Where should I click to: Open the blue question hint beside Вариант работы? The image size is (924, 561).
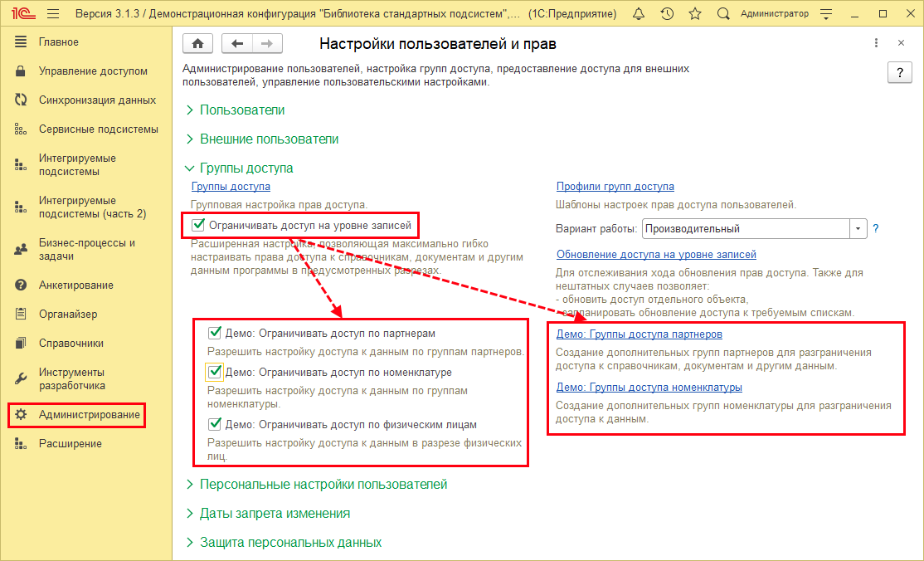coord(876,228)
